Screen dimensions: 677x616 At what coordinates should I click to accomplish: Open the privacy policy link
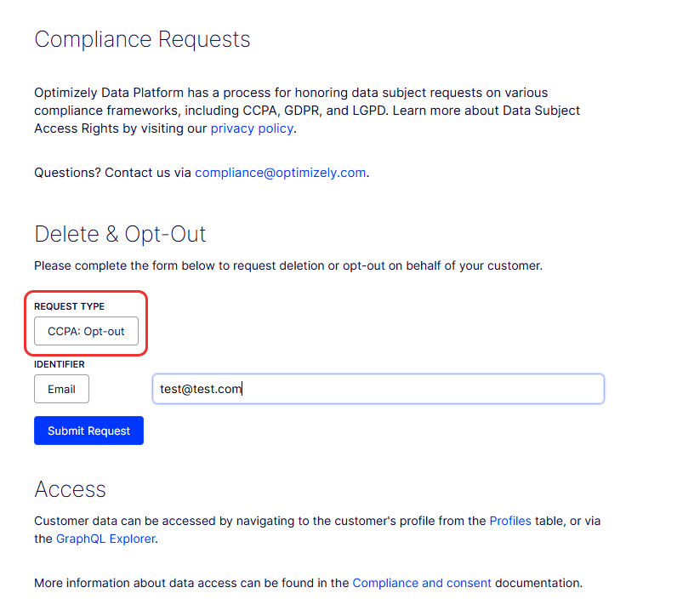tap(252, 128)
